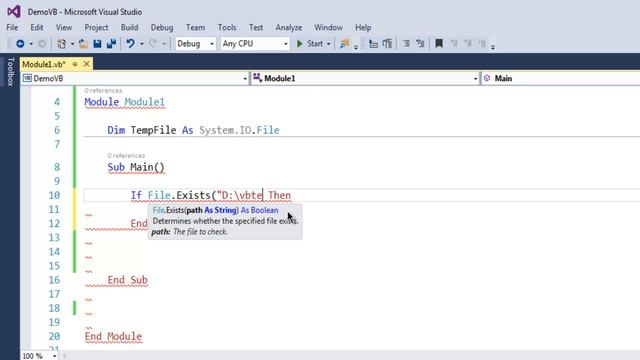Open the Debug solution configuration dropdown
This screenshot has height=360, width=640.
(x=195, y=43)
